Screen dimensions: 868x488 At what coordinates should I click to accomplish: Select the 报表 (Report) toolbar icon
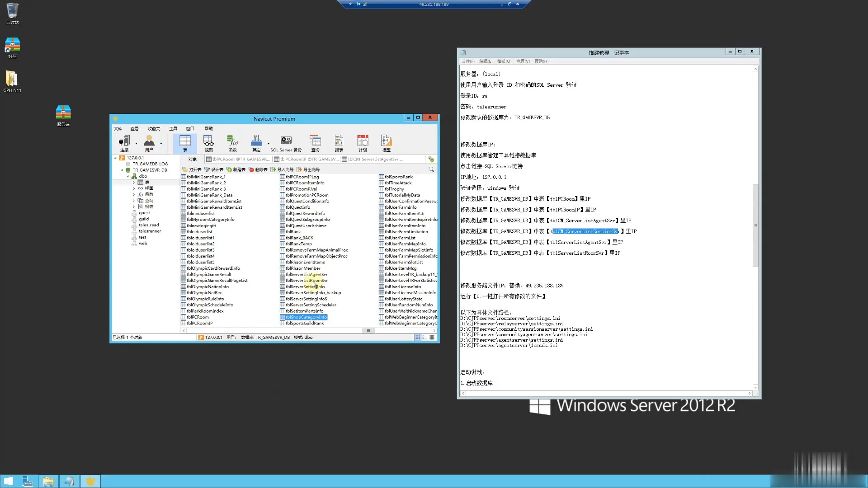click(339, 143)
